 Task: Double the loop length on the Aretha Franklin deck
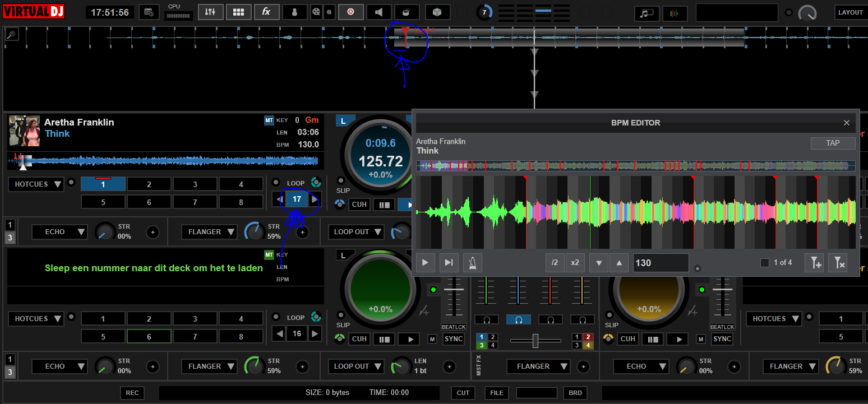click(315, 199)
